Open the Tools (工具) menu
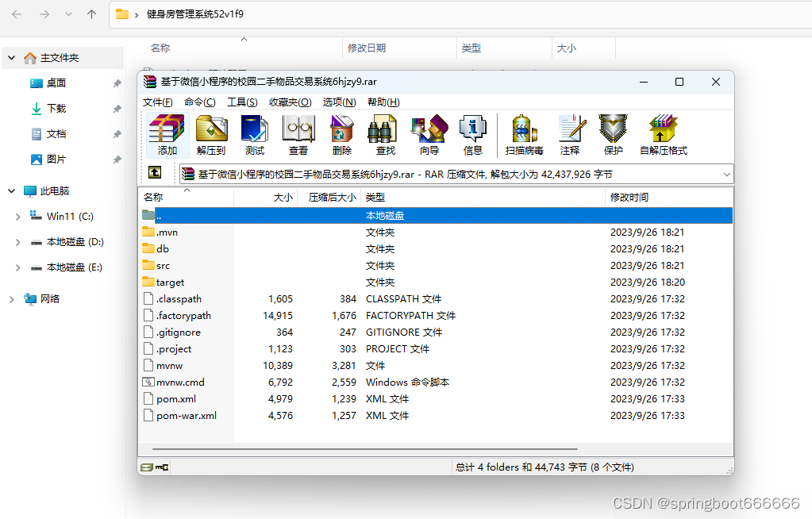Viewport: 812px width, 519px height. coord(242,102)
